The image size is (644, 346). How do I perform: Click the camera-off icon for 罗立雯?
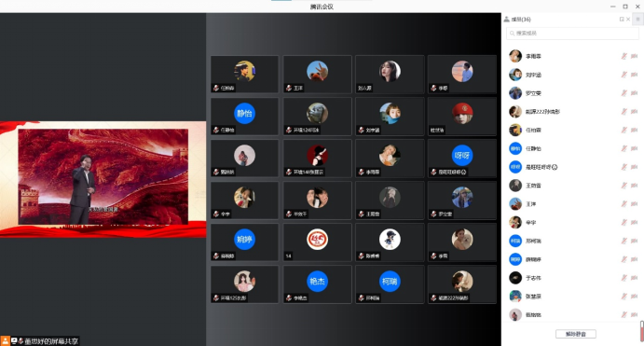pyautogui.click(x=634, y=93)
